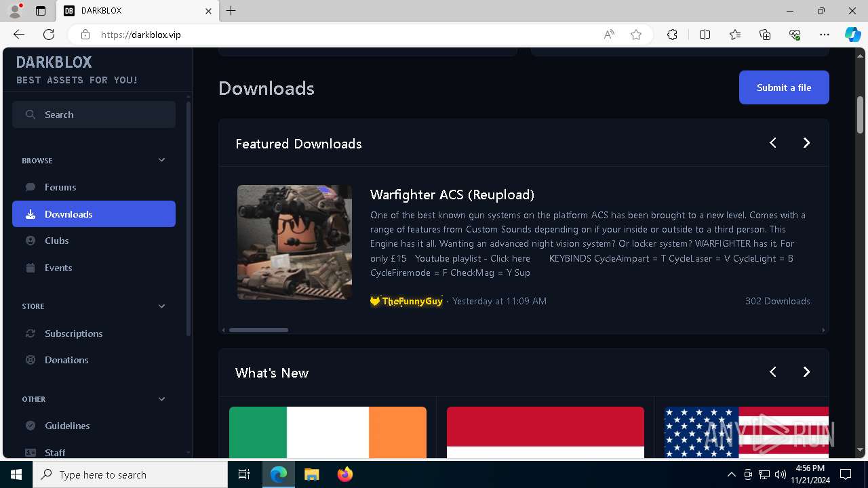Toggle Split screen icon in toolbar
868x488 pixels.
(x=705, y=35)
